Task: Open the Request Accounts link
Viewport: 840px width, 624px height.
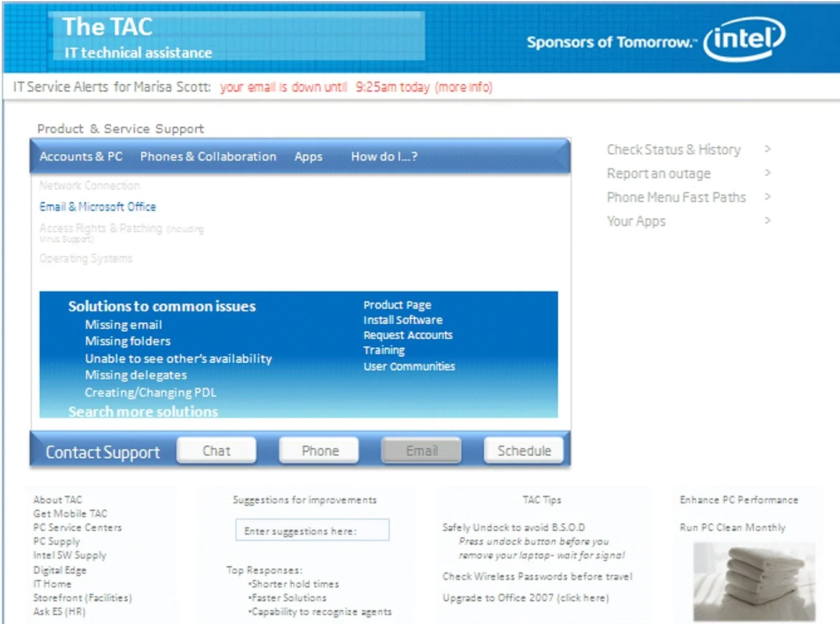Action: pos(408,335)
